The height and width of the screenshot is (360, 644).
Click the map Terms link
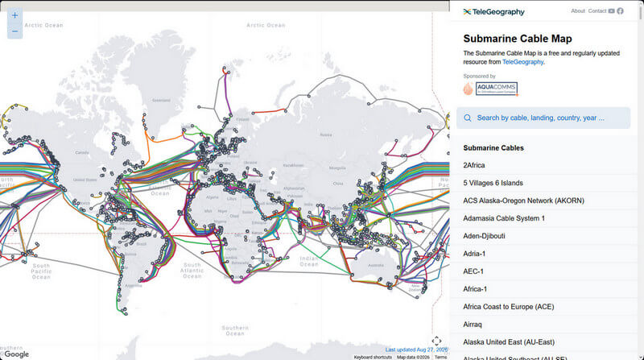pyautogui.click(x=440, y=357)
